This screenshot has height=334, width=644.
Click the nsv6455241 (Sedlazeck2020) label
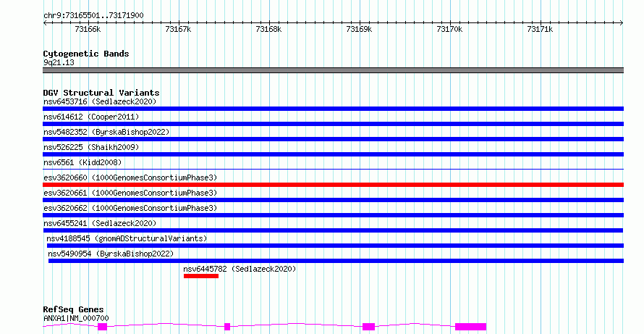coord(100,223)
